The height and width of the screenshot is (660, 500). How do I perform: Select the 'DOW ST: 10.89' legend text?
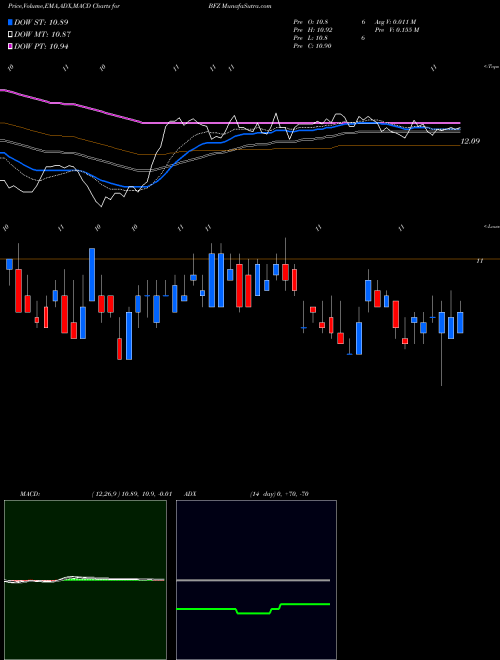pos(41,22)
